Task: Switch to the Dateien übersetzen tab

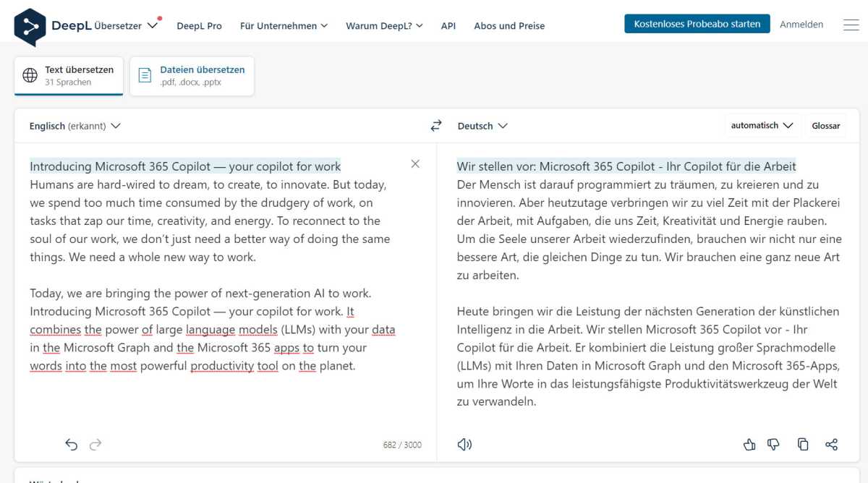Action: click(192, 76)
